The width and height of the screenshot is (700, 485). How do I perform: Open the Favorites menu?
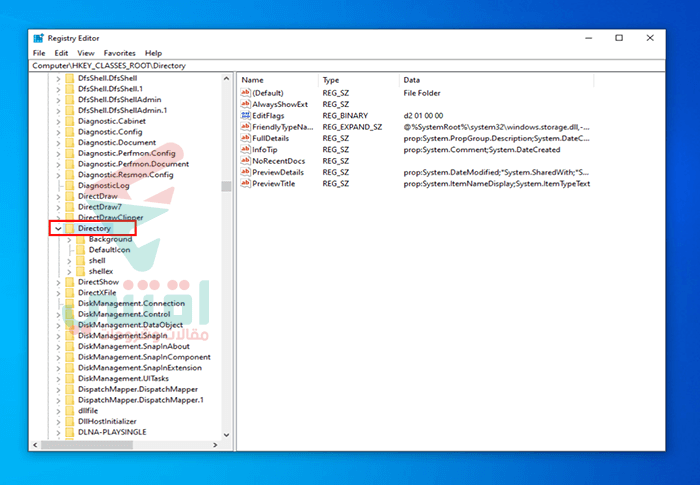click(x=119, y=53)
